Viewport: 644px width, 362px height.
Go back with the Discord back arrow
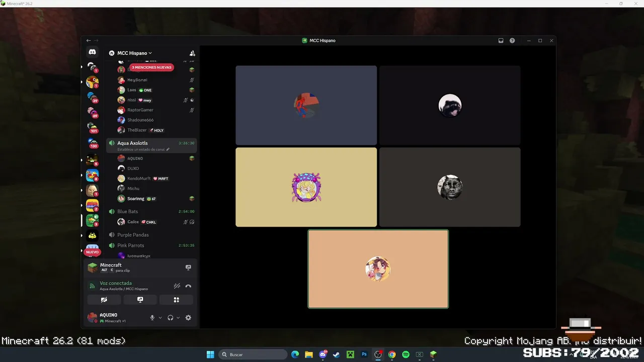click(89, 41)
